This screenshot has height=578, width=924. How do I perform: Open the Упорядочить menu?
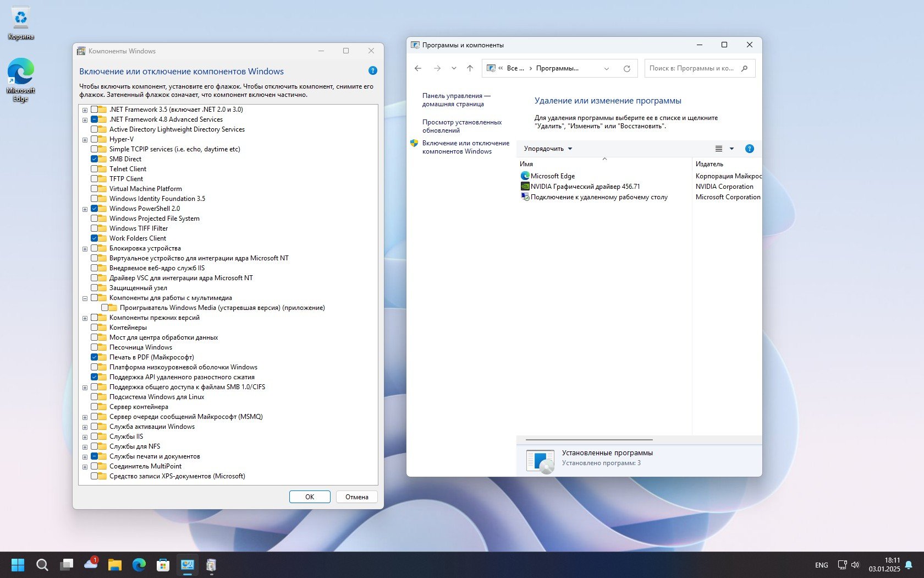(x=548, y=149)
